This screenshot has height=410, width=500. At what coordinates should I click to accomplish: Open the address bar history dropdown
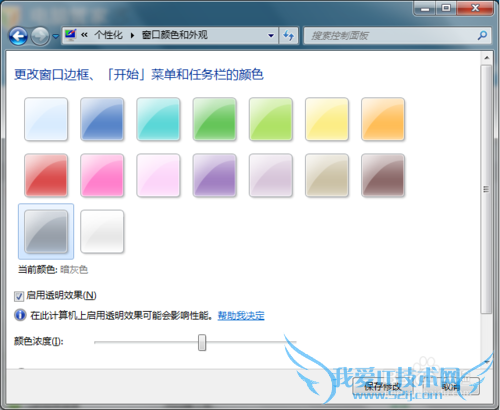point(271,35)
